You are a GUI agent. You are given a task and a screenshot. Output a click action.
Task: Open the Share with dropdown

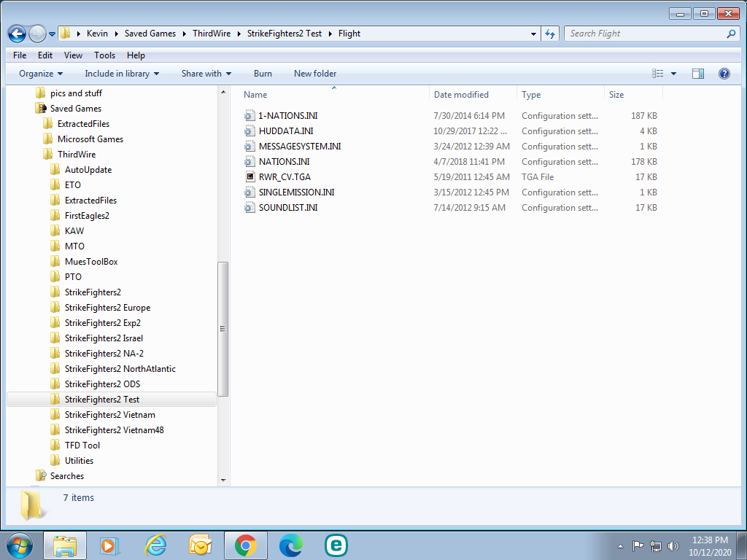(x=206, y=74)
